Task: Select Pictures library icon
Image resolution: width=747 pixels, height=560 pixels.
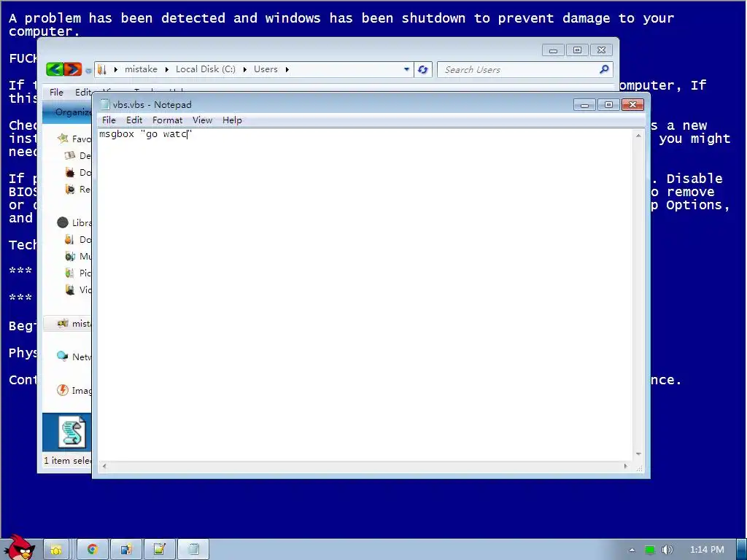Action: (x=69, y=273)
